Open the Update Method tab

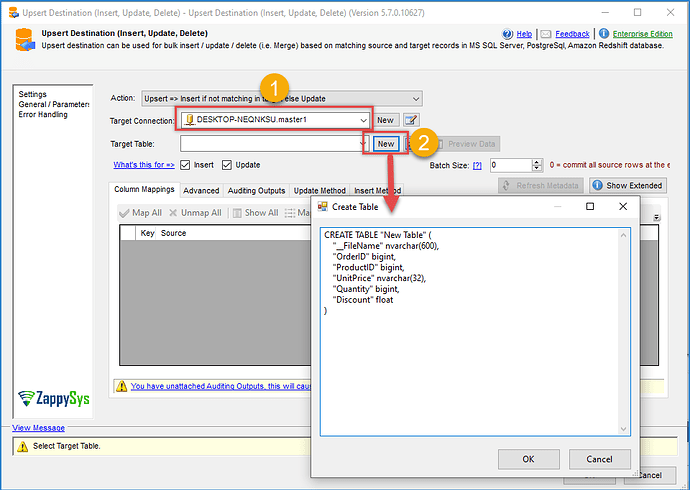tap(319, 190)
